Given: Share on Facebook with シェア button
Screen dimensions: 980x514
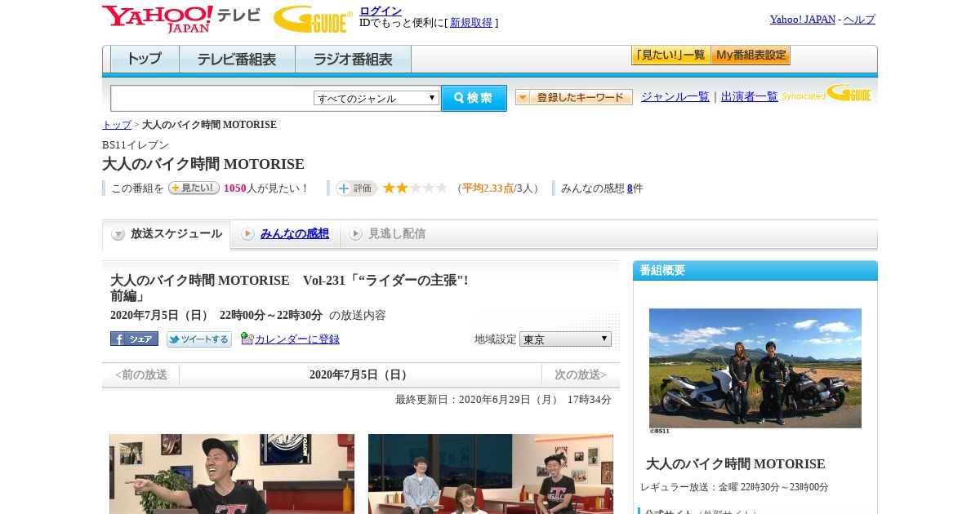Looking at the screenshot, I should coord(134,339).
